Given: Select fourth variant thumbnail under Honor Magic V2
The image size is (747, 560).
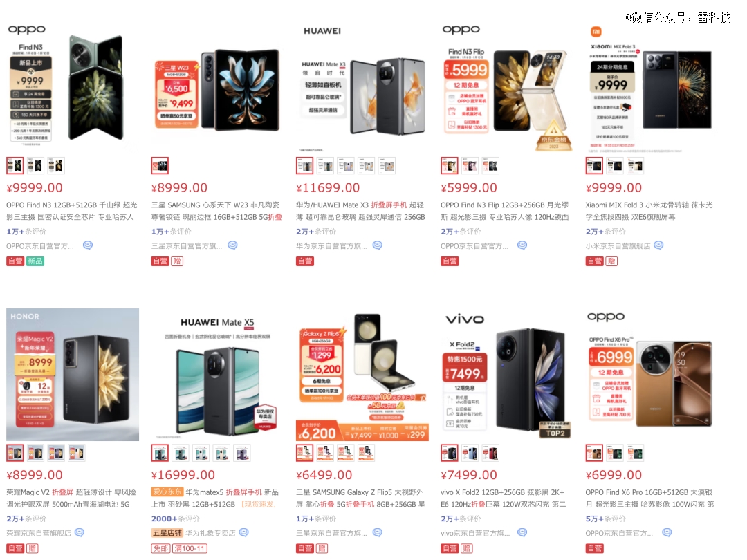Looking at the screenshot, I should point(76,453).
